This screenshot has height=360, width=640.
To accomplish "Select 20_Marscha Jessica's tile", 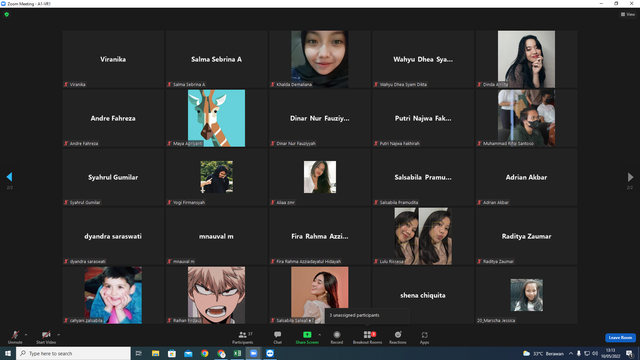I will [526, 295].
